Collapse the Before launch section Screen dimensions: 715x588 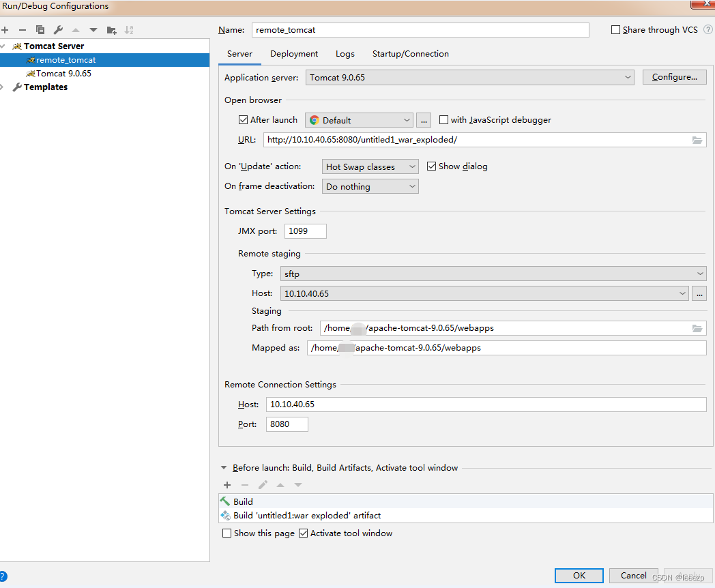[x=224, y=468]
